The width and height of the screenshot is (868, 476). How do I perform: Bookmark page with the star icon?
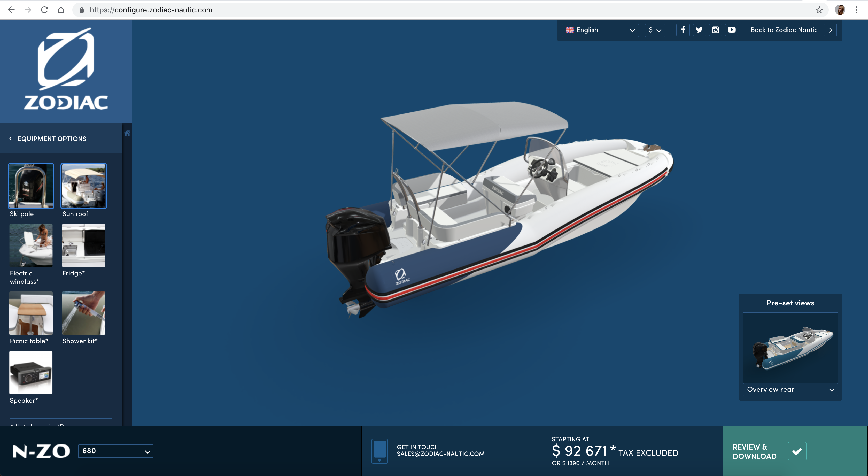pos(819,10)
